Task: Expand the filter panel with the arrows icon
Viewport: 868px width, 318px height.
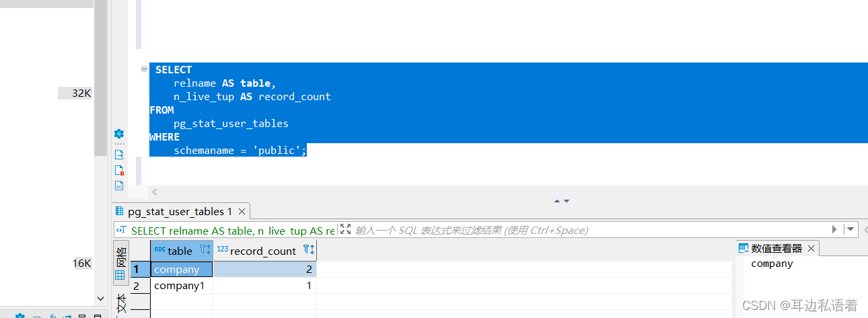Action: click(x=345, y=230)
